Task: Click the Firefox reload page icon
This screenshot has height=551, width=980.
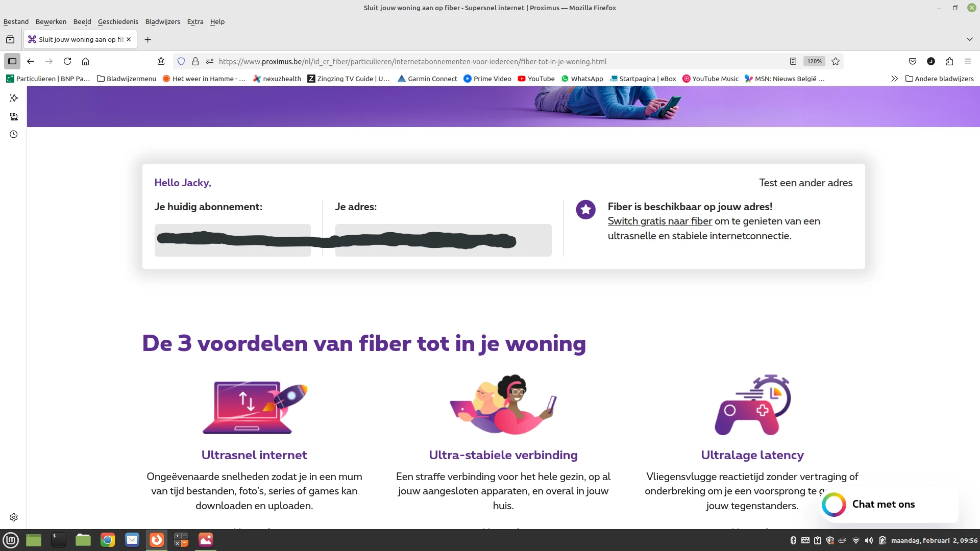Action: point(67,61)
